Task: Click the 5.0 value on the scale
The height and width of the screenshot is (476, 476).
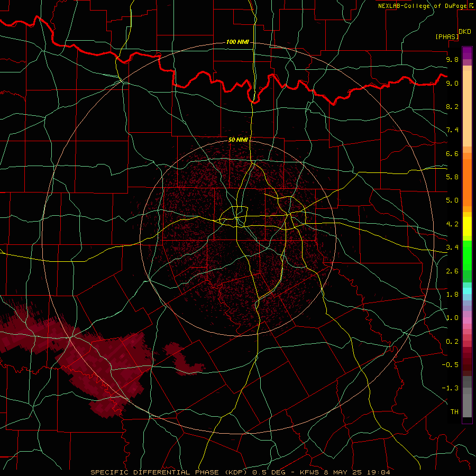Action: [452, 200]
